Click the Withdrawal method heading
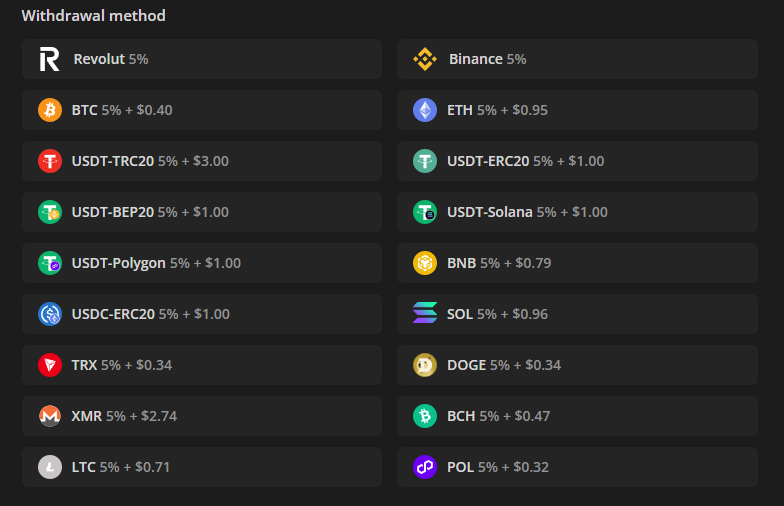Viewport: 784px width, 506px height. tap(94, 16)
